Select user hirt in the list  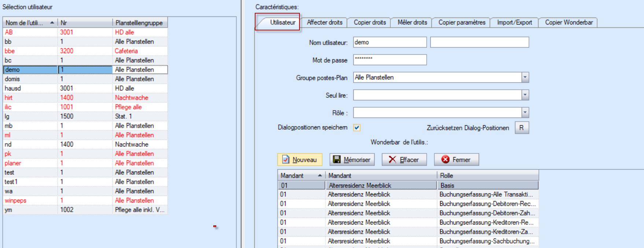pos(85,98)
